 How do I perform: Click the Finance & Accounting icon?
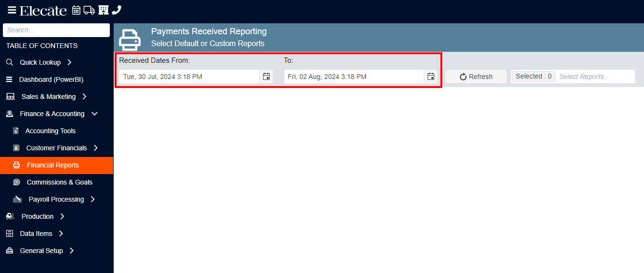click(10, 114)
